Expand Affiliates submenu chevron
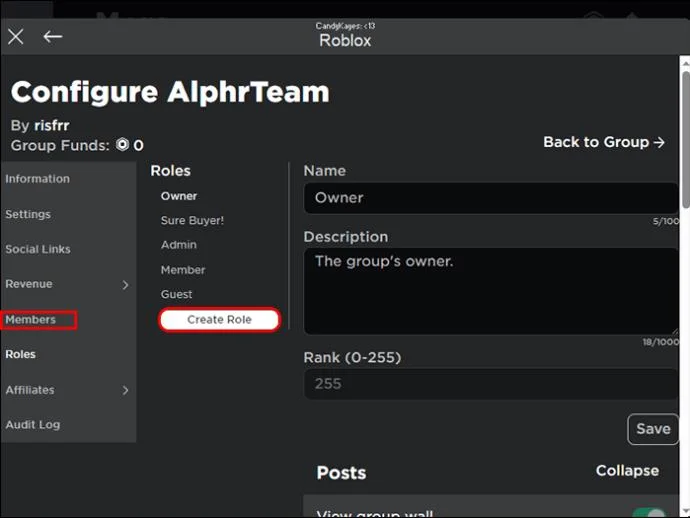The image size is (690, 518). (x=125, y=390)
